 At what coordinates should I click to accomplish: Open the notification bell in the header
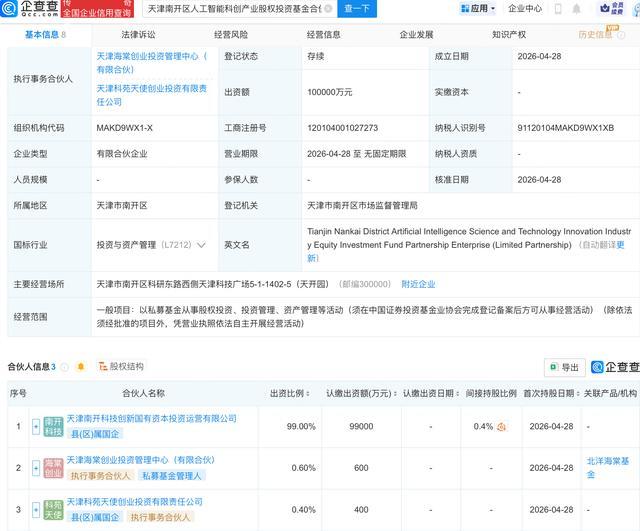click(576, 9)
